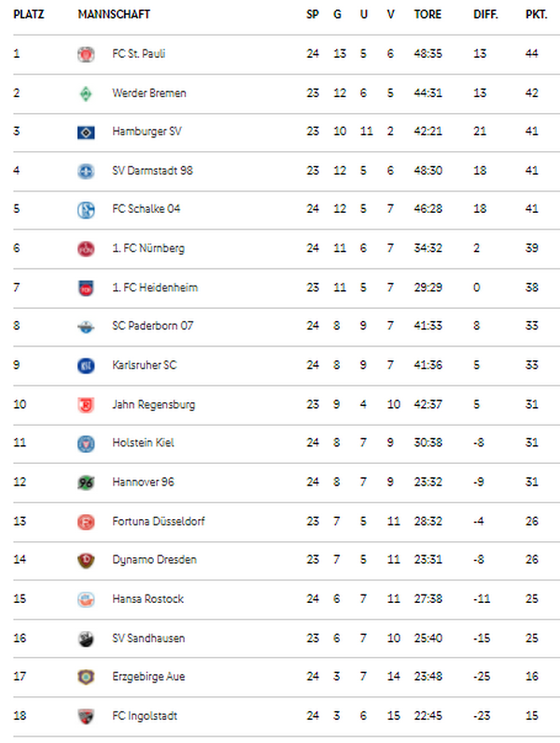Open the Erzgebirge Aue team link
The width and height of the screenshot is (560, 743).
(148, 677)
